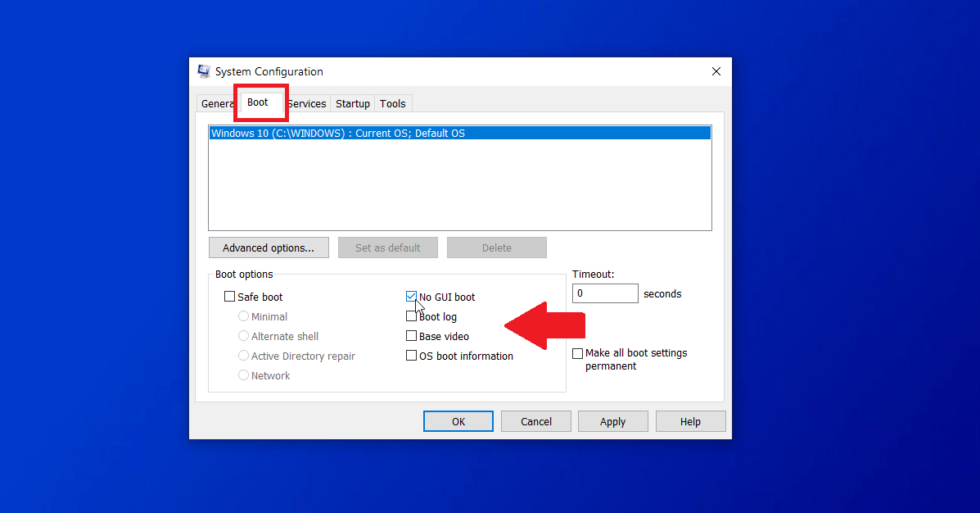
Task: Apply the boot settings
Action: 613,422
